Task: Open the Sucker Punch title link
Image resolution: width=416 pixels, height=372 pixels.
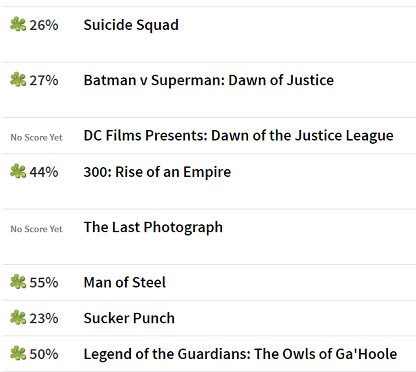Action: (129, 318)
